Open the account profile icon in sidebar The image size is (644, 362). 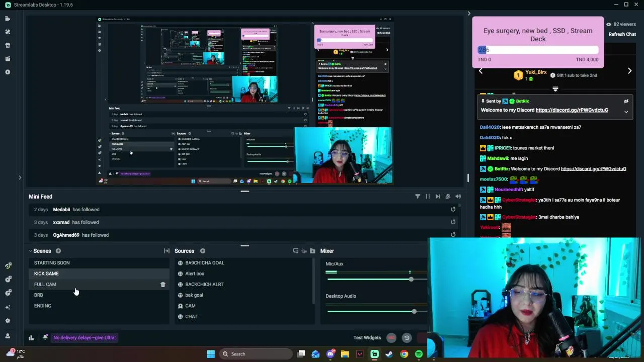click(x=8, y=336)
